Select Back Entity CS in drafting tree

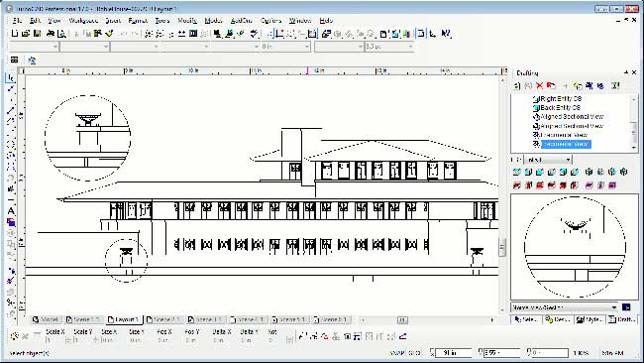tap(560, 108)
